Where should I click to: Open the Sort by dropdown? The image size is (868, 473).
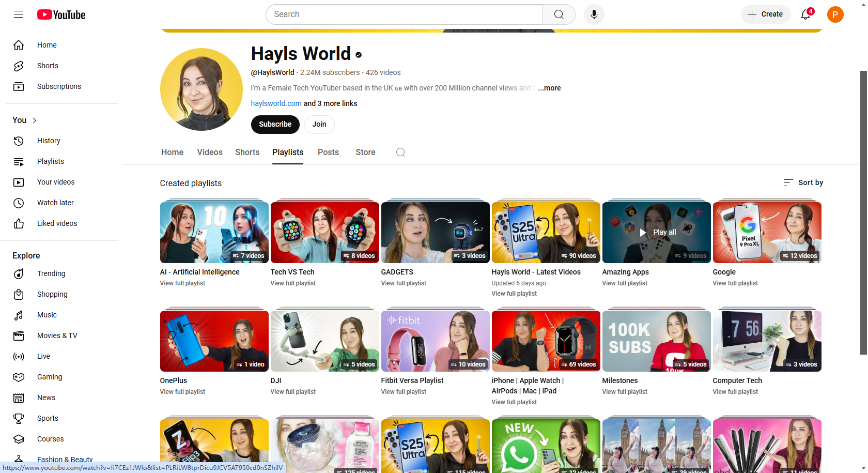pyautogui.click(x=803, y=182)
